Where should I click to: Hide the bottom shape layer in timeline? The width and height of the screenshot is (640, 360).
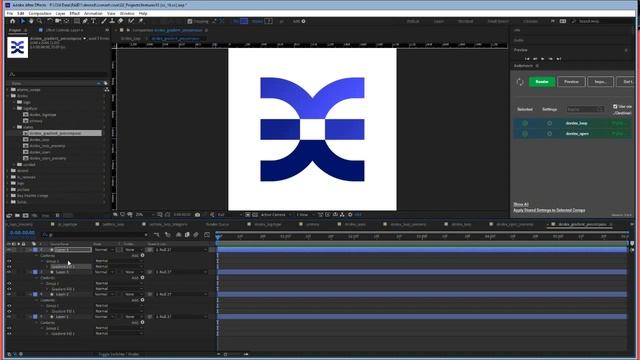(9, 316)
